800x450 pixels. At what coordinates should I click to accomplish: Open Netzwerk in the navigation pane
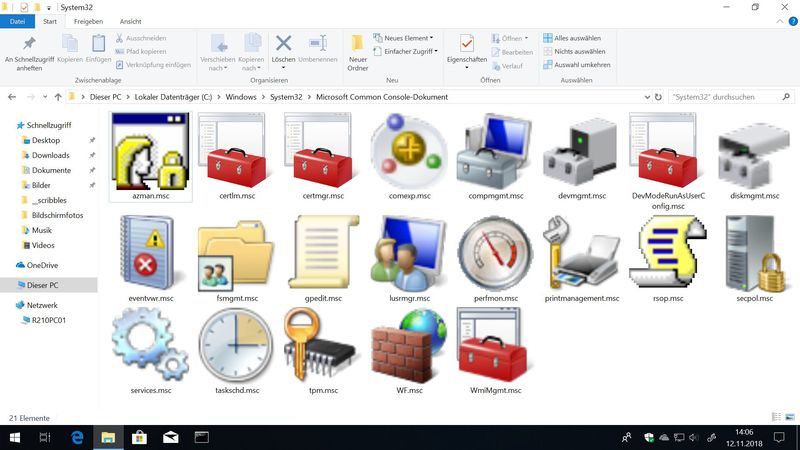(42, 305)
